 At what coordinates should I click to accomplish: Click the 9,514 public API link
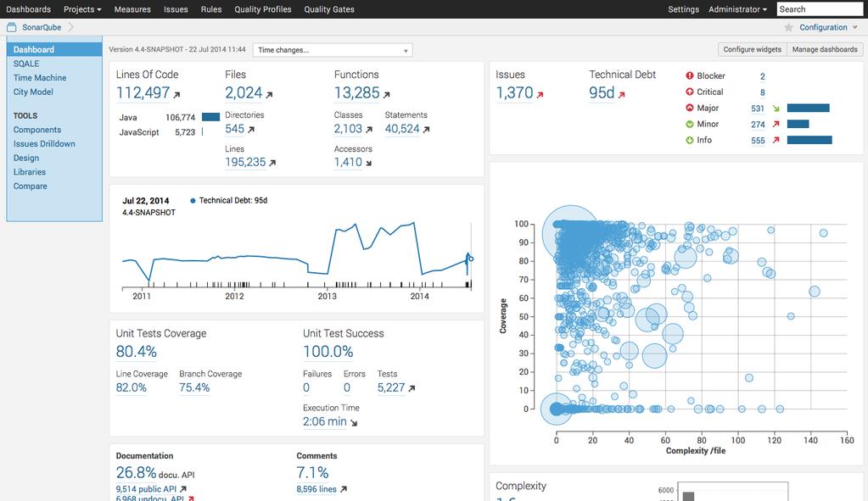tap(146, 489)
